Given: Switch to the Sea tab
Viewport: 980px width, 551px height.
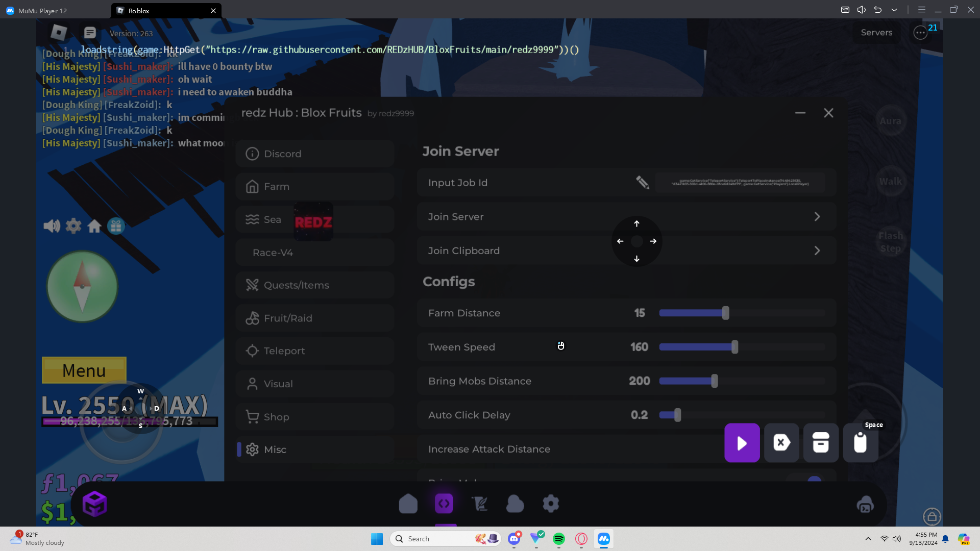Looking at the screenshot, I should pyautogui.click(x=315, y=219).
